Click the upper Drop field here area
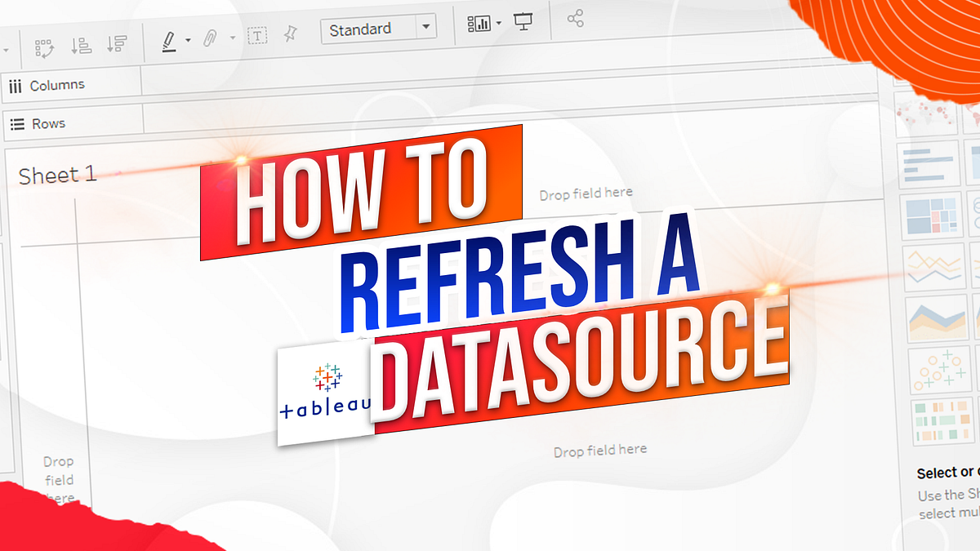The image size is (980, 551). coord(585,193)
